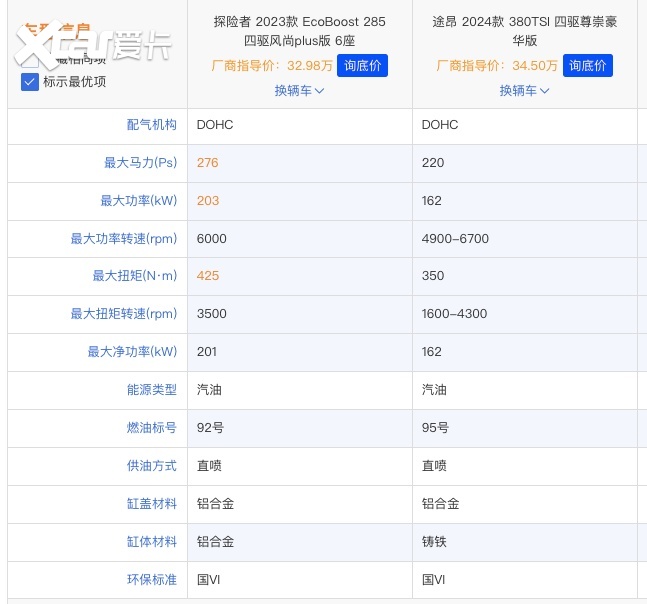The width and height of the screenshot is (647, 604).
Task: Click the 能源类型 parameter label
Action: tap(151, 389)
